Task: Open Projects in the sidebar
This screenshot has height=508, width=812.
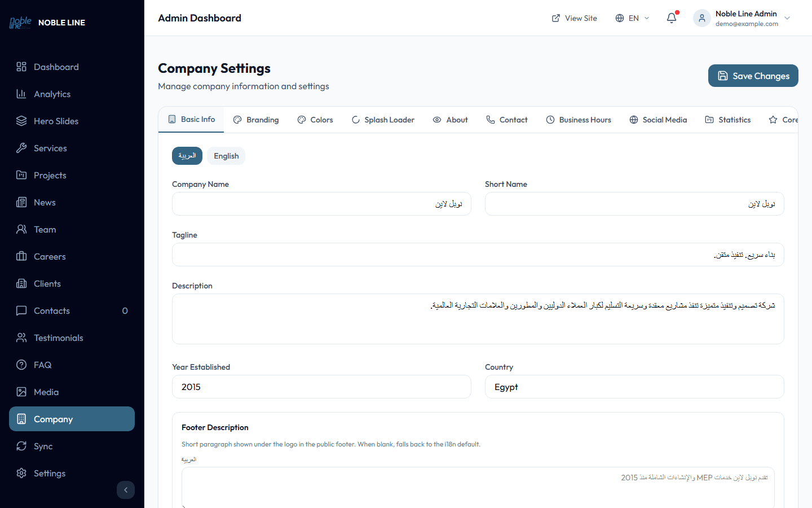Action: pos(72,175)
